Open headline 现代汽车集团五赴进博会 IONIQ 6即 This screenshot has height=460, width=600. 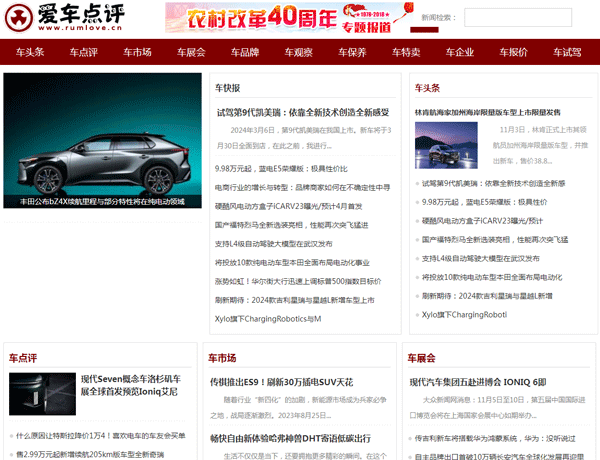[478, 382]
